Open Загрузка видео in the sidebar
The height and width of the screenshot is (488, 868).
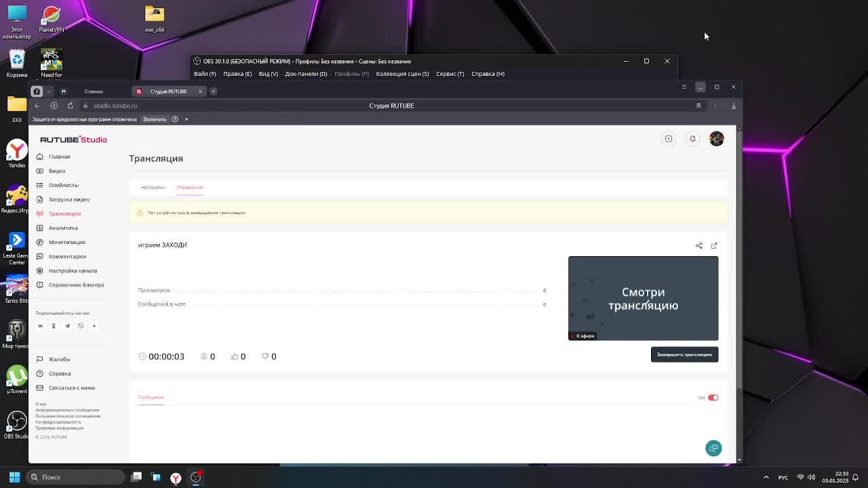click(x=68, y=199)
